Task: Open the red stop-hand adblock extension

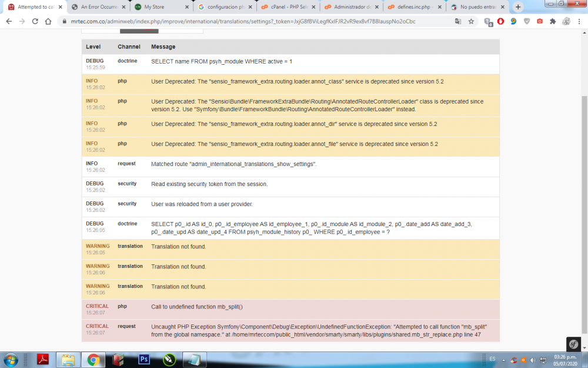Action: coord(500,21)
